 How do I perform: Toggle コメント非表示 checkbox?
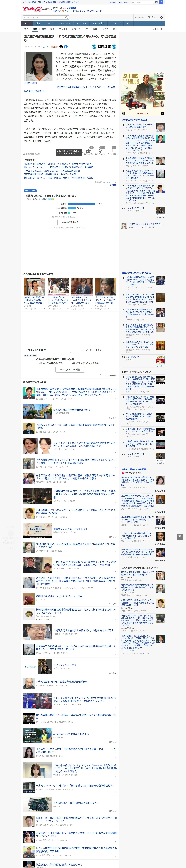pyautogui.click(x=102, y=375)
